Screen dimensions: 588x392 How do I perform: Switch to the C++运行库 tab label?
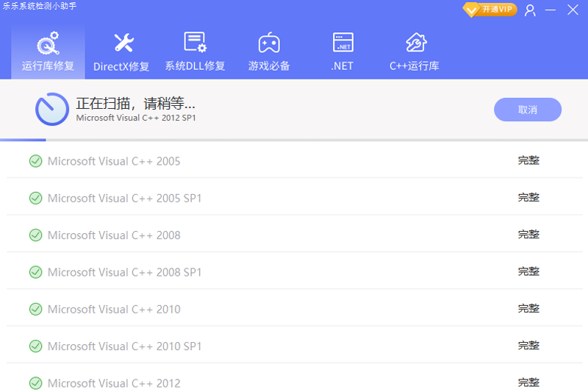coord(415,66)
